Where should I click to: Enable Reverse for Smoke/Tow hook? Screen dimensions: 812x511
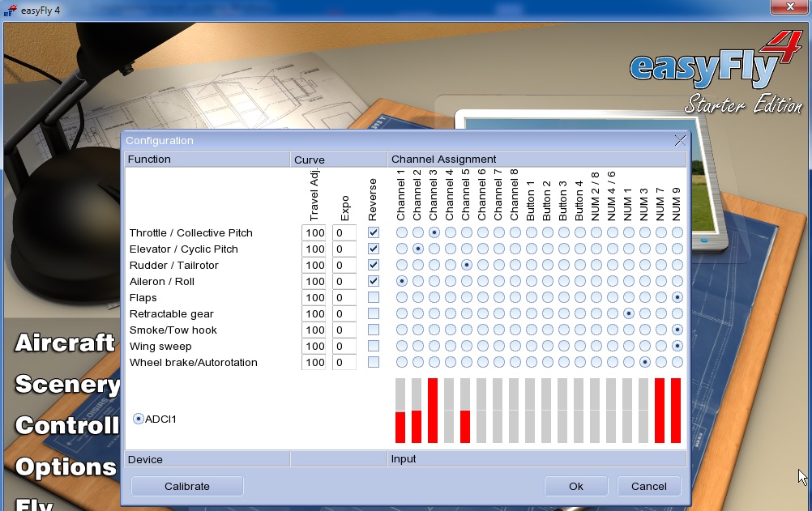click(373, 330)
